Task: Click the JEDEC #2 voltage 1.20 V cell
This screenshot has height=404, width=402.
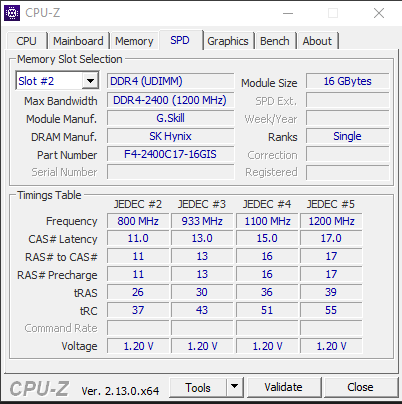Action: [x=138, y=346]
